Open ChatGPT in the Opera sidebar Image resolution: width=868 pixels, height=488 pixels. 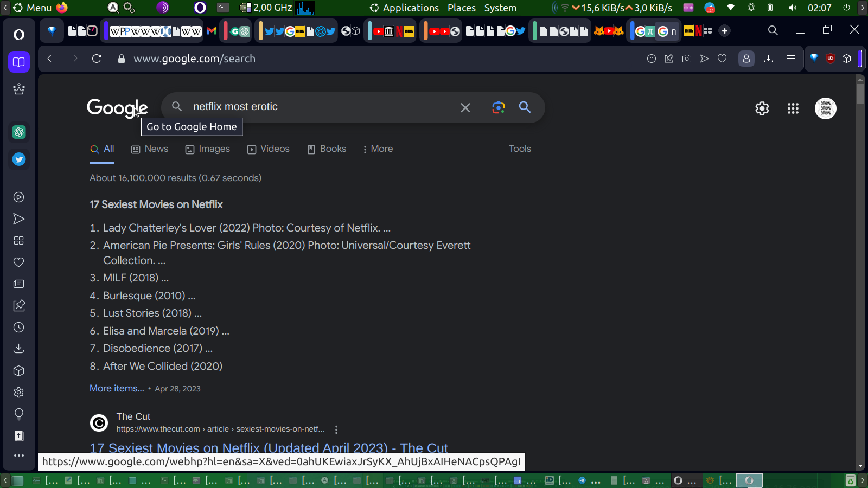point(19,132)
